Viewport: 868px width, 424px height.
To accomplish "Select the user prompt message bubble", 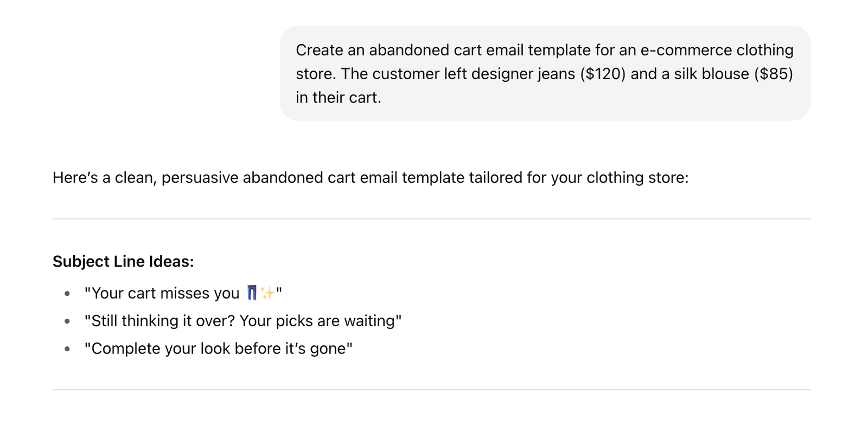I will pyautogui.click(x=545, y=73).
